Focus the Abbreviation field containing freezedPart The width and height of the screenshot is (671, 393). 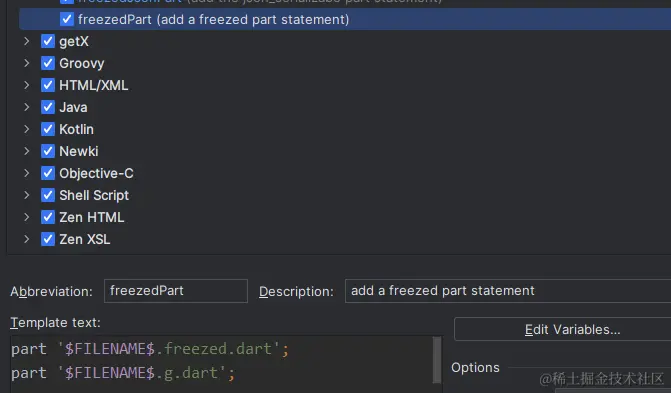[175, 291]
